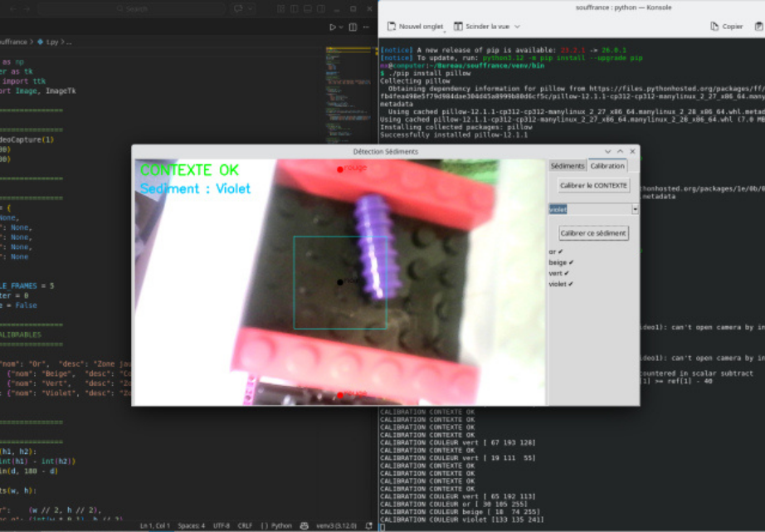Click the Nouvel onglet page icon
The image size is (765, 532).
(x=392, y=27)
